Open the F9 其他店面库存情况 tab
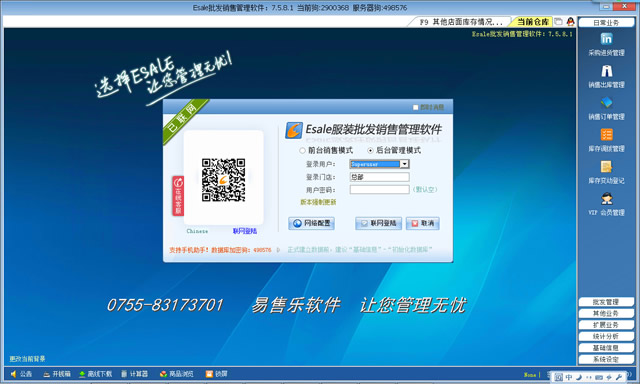640x384 pixels. [x=461, y=22]
